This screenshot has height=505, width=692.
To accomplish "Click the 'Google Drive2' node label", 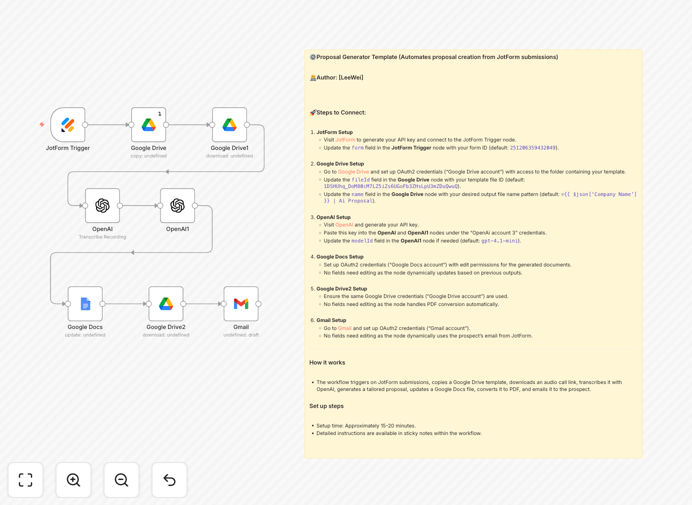I will click(x=166, y=327).
